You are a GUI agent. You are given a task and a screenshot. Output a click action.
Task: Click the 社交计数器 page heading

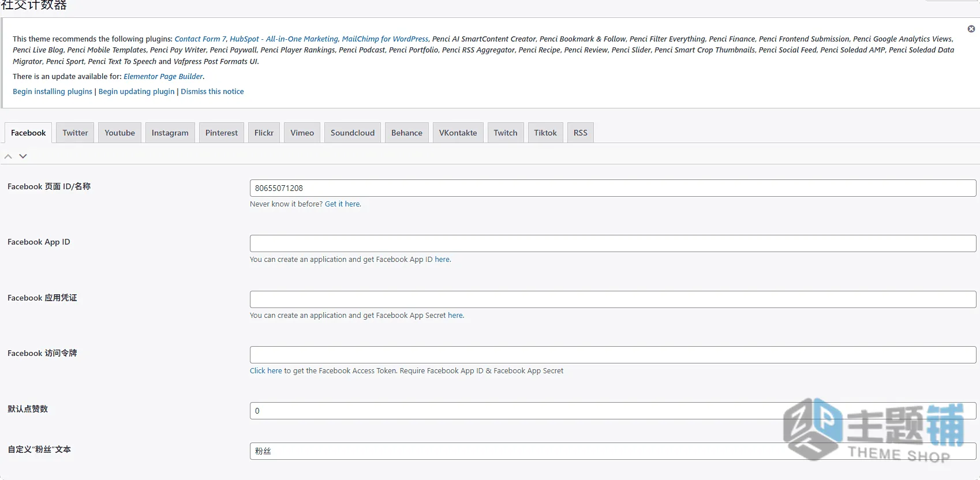click(33, 5)
